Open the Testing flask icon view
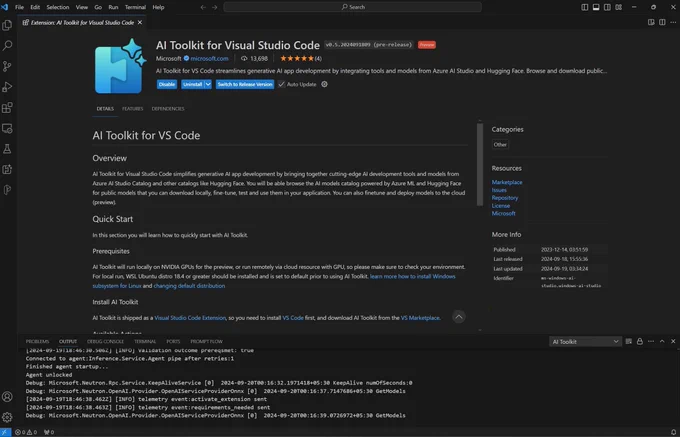Screen dimensions: 680x437 tap(7, 149)
